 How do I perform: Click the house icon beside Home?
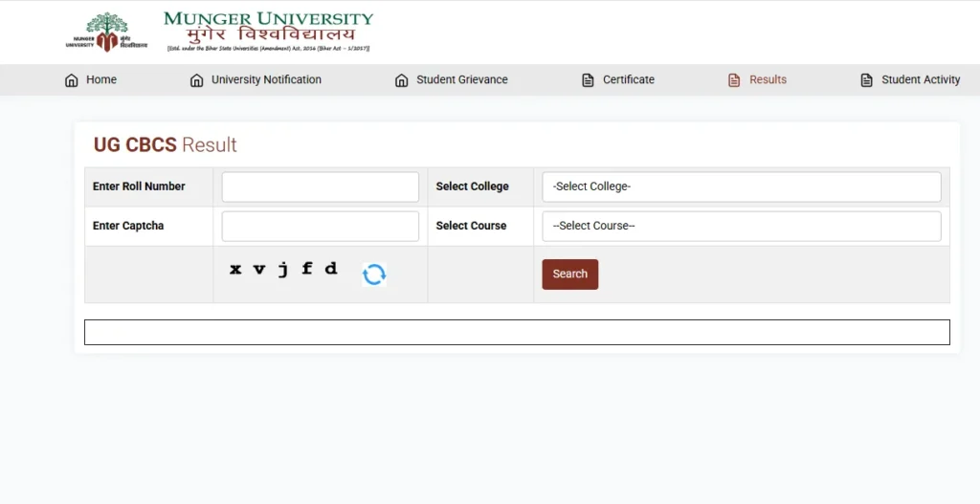point(71,80)
